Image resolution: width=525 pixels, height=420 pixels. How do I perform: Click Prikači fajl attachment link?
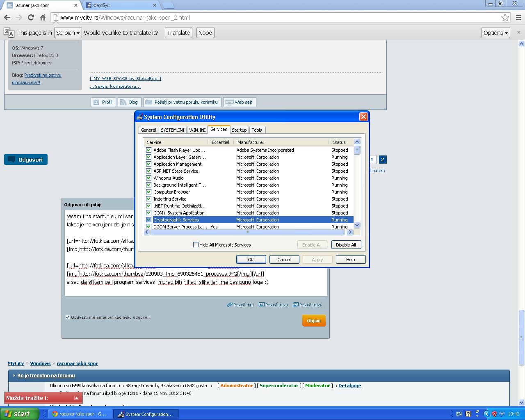(241, 305)
